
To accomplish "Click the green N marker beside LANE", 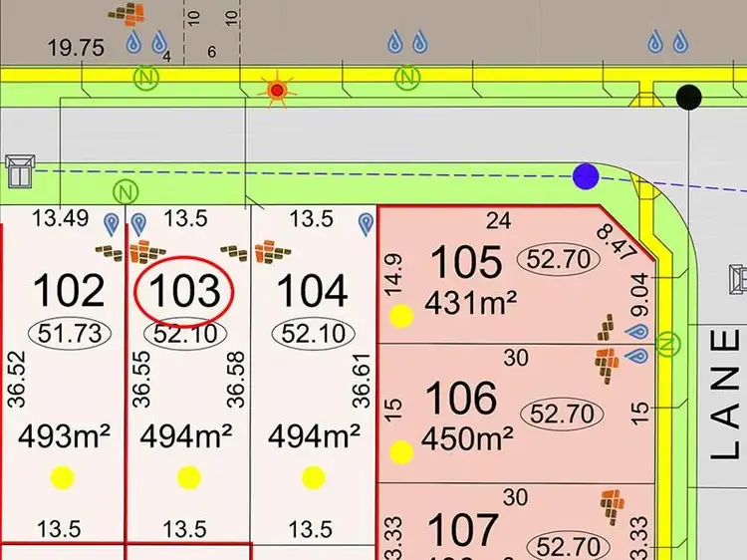I will pos(669,344).
